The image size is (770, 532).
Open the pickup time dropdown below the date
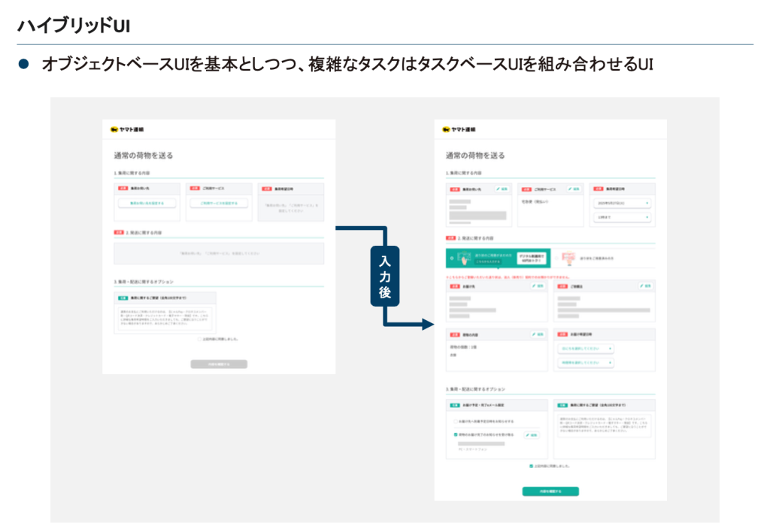pyautogui.click(x=623, y=217)
